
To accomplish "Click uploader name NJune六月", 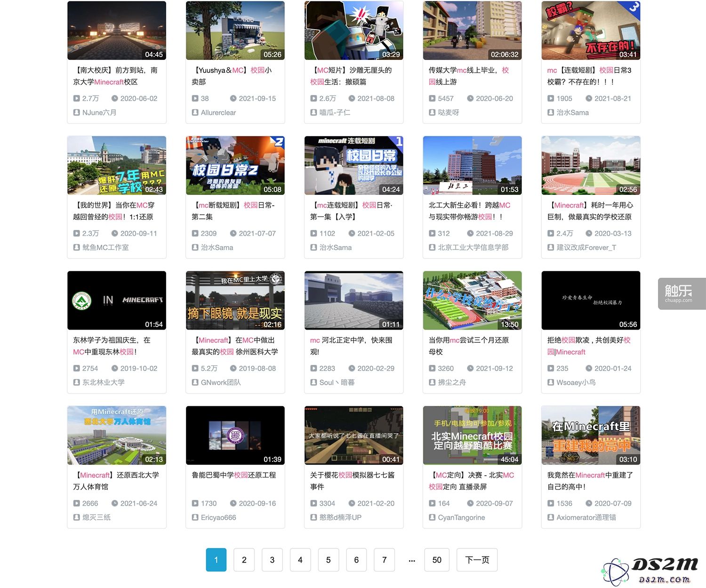I will (x=99, y=113).
